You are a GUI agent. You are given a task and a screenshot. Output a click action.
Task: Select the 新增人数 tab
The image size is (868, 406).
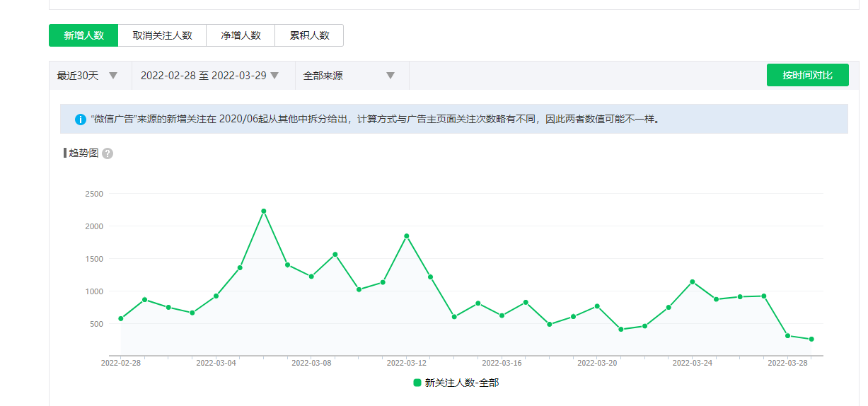(x=83, y=35)
